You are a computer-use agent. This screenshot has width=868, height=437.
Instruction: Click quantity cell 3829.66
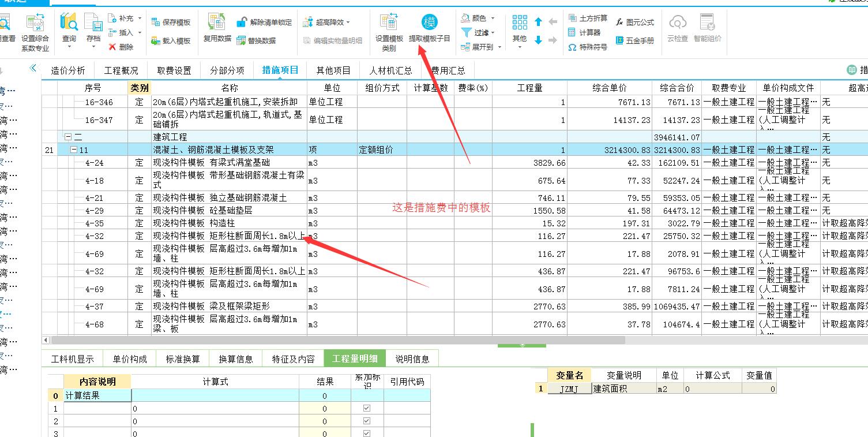[x=529, y=163]
